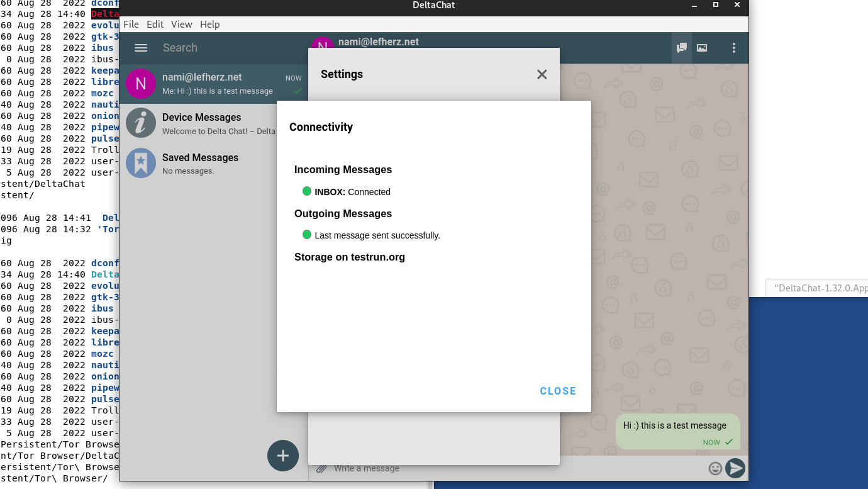868x489 pixels.
Task: Click the delivered checkmark in message bubble
Action: [x=729, y=442]
